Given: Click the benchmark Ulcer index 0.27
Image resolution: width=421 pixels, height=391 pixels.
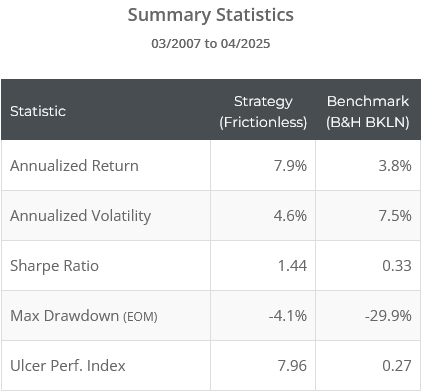Looking at the screenshot, I should click(x=397, y=366).
